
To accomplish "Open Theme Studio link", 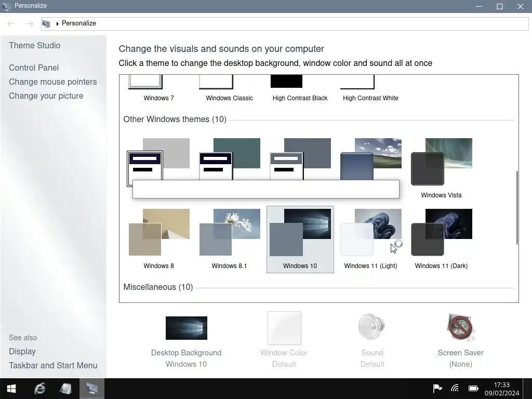I will (35, 46).
